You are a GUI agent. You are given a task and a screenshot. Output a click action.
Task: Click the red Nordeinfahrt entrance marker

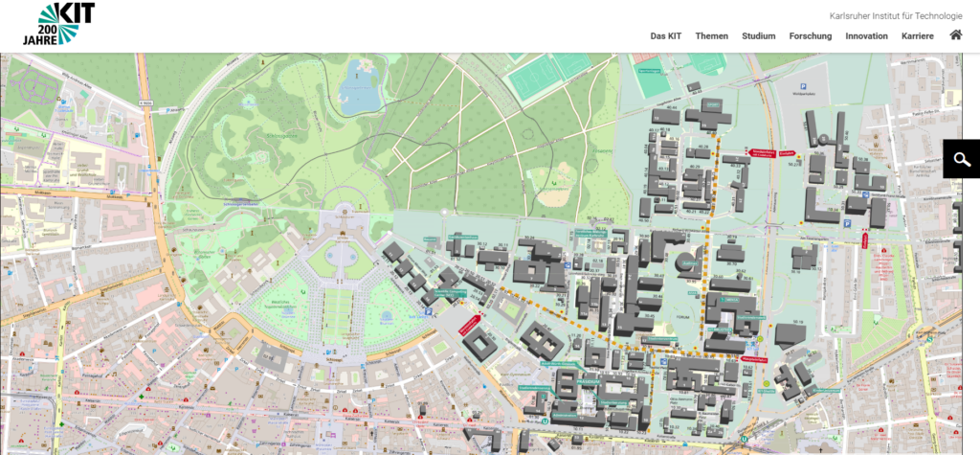(762, 153)
